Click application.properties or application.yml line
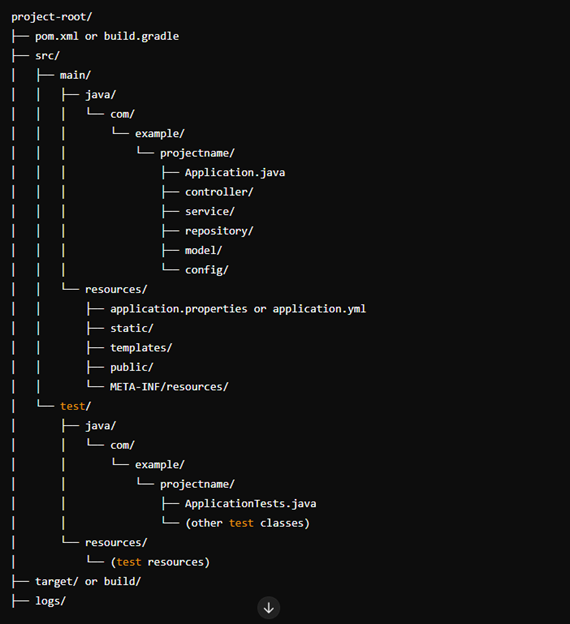Screen dimensions: 570x624 238,309
